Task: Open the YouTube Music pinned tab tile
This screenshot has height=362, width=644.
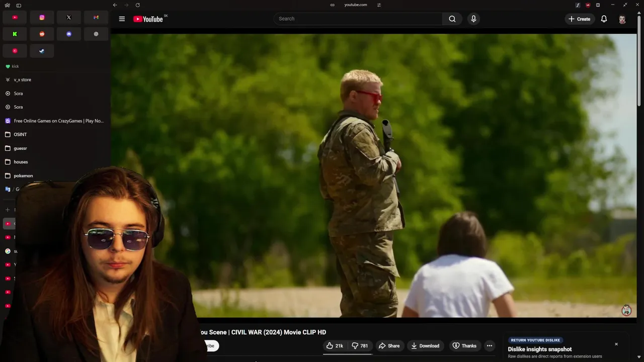Action: [x=15, y=51]
